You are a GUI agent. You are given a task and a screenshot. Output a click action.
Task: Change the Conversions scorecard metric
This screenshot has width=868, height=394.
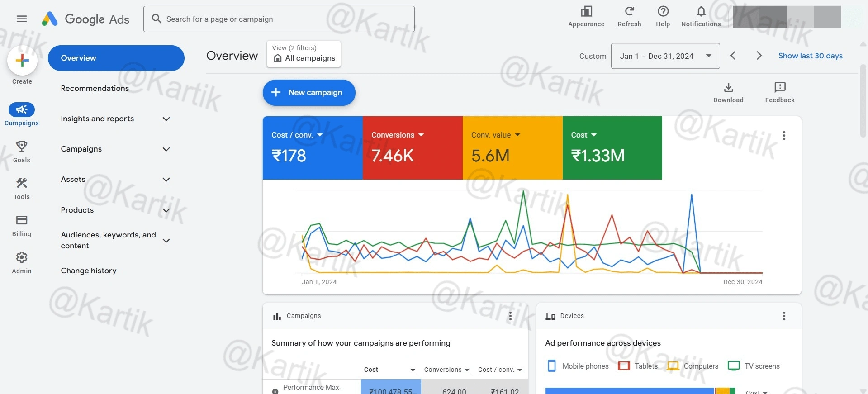(398, 135)
